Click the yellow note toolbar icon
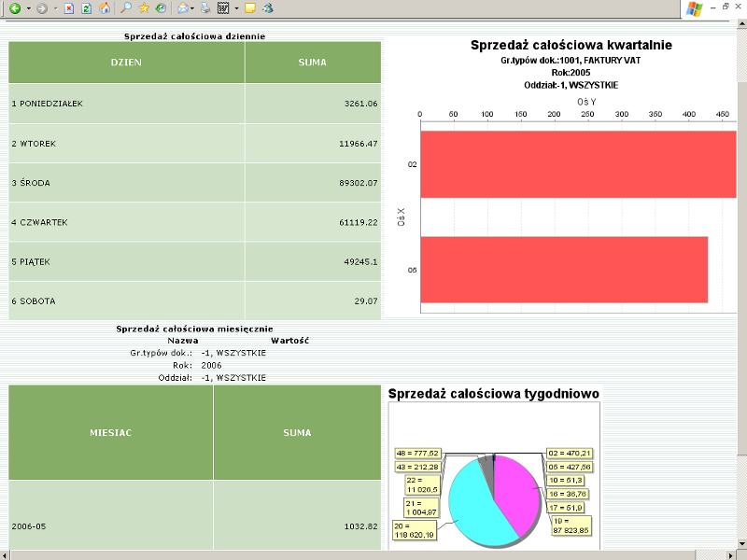747x560 pixels. click(x=250, y=7)
